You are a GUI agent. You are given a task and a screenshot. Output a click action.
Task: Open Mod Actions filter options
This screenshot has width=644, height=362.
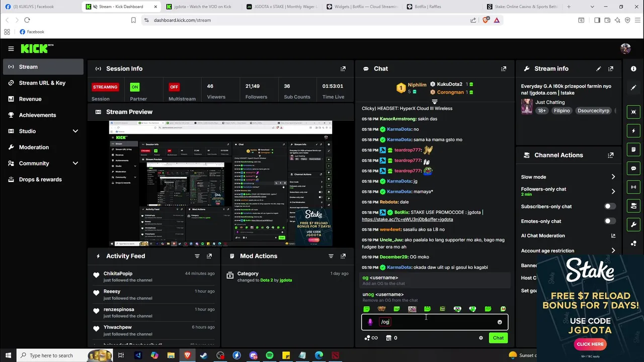tap(331, 256)
